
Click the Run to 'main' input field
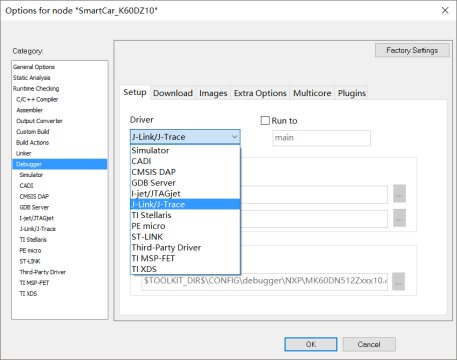pos(321,138)
